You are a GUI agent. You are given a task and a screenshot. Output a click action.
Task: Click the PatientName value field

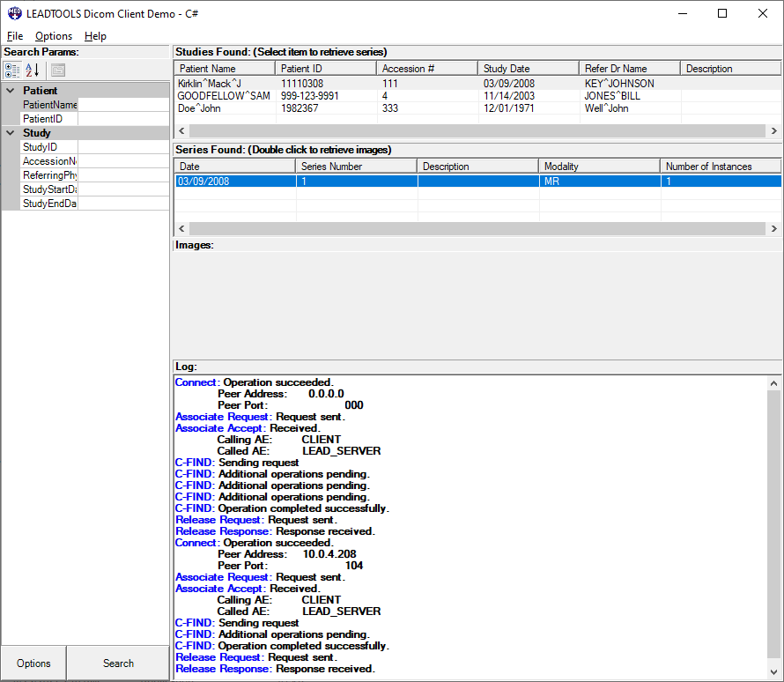click(x=123, y=105)
